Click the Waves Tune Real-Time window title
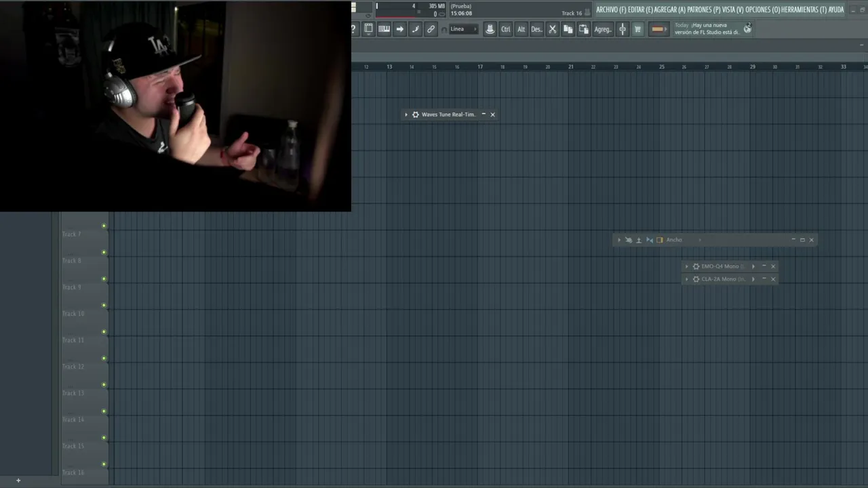 [448, 115]
